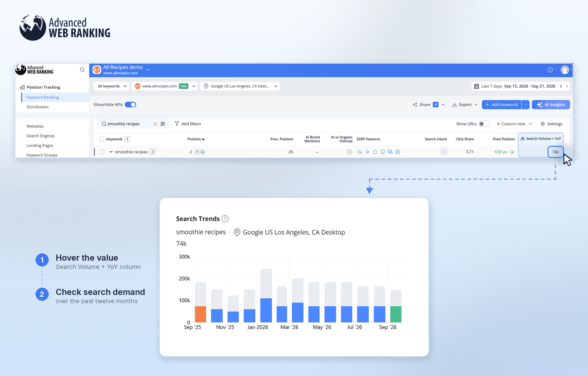
Task: Expand the All Recipes demo project chevron
Action: pos(148,70)
